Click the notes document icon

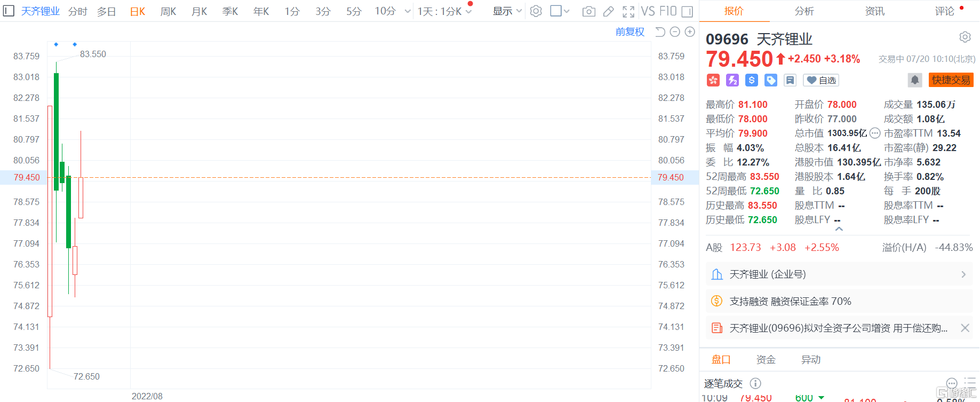click(x=790, y=80)
